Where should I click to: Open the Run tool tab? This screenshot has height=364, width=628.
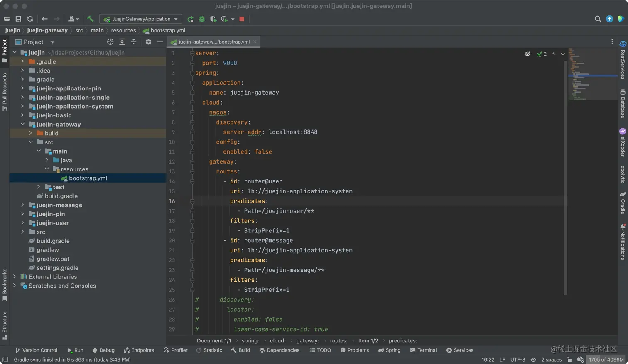pyautogui.click(x=75, y=350)
